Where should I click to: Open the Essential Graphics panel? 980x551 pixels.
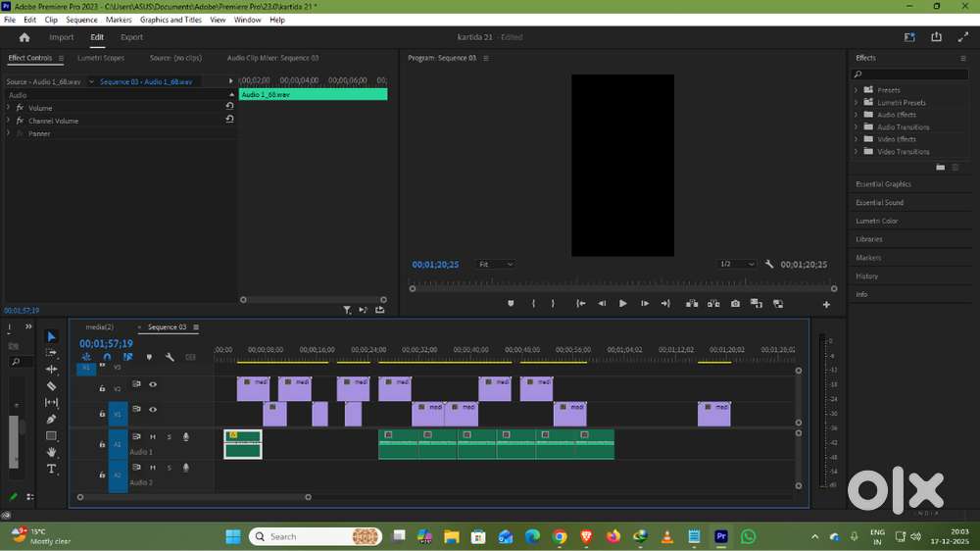pos(883,184)
